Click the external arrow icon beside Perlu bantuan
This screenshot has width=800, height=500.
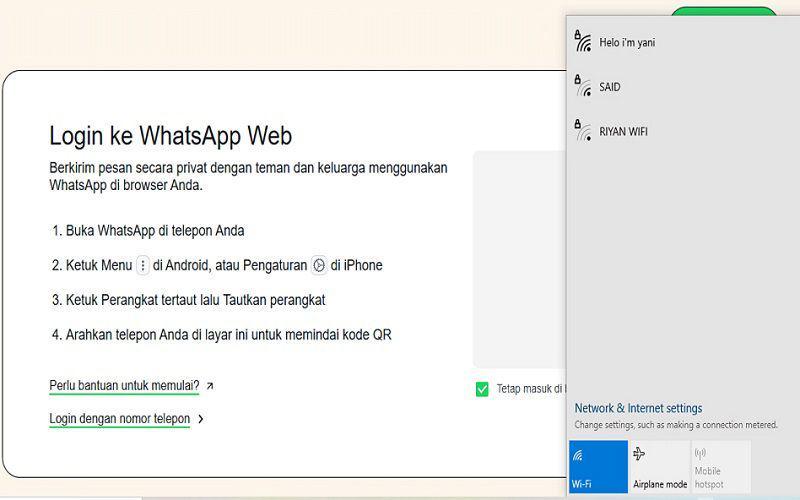210,386
